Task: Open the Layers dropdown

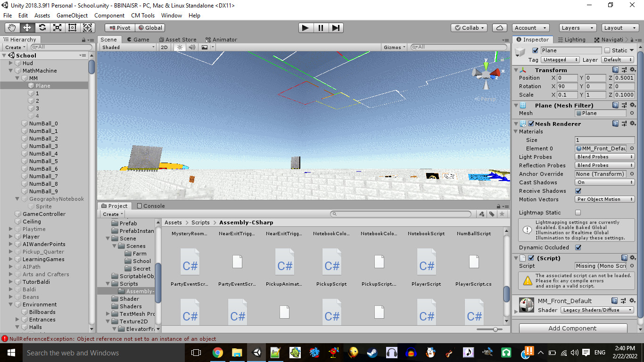Action: [x=577, y=28]
